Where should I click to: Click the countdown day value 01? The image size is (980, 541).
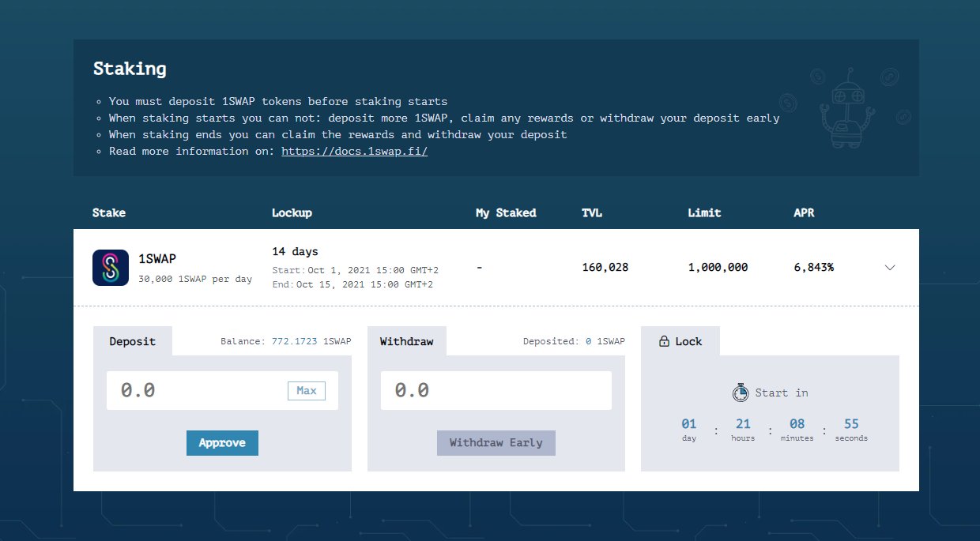pos(688,423)
